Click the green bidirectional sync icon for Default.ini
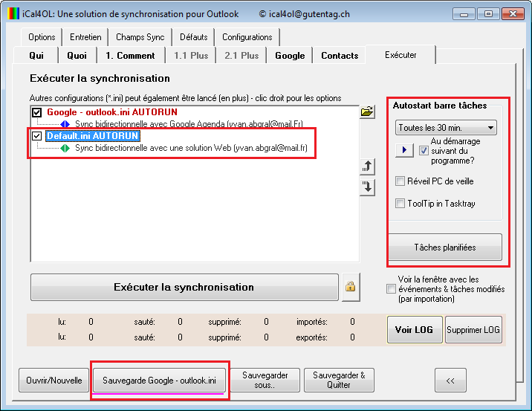 (x=65, y=148)
